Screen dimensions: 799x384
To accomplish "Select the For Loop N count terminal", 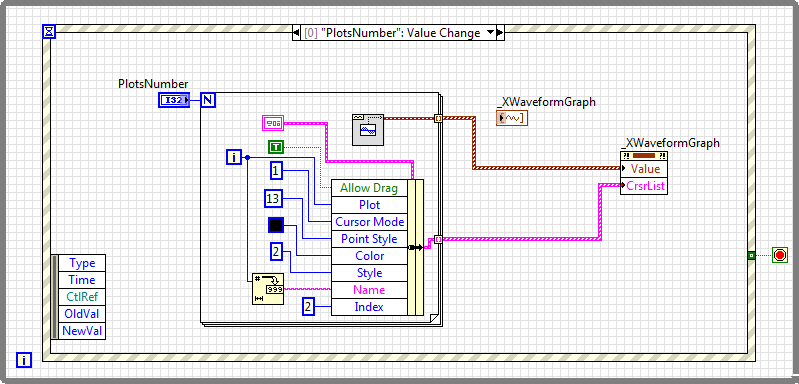I will [x=208, y=100].
